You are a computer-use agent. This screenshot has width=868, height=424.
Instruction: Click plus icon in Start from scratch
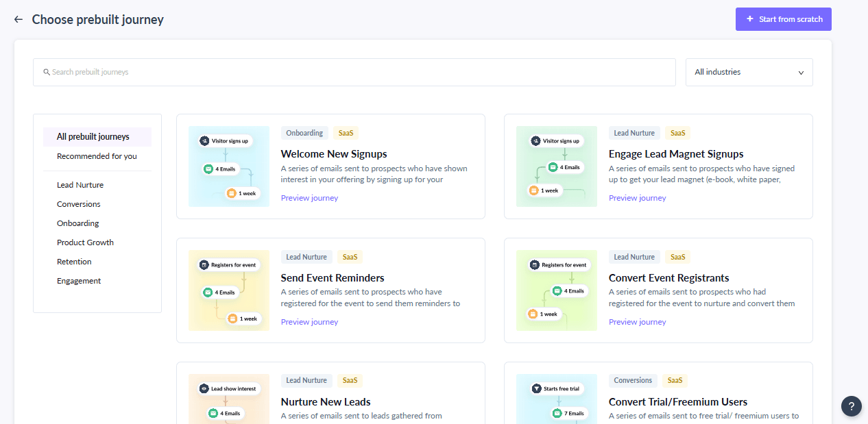coord(750,19)
